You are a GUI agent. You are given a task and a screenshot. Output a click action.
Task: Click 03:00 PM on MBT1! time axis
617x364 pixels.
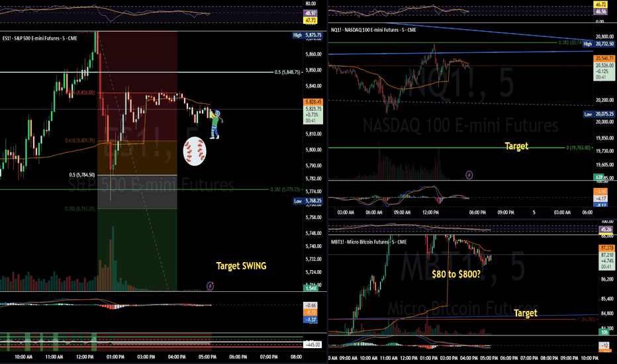(449, 358)
